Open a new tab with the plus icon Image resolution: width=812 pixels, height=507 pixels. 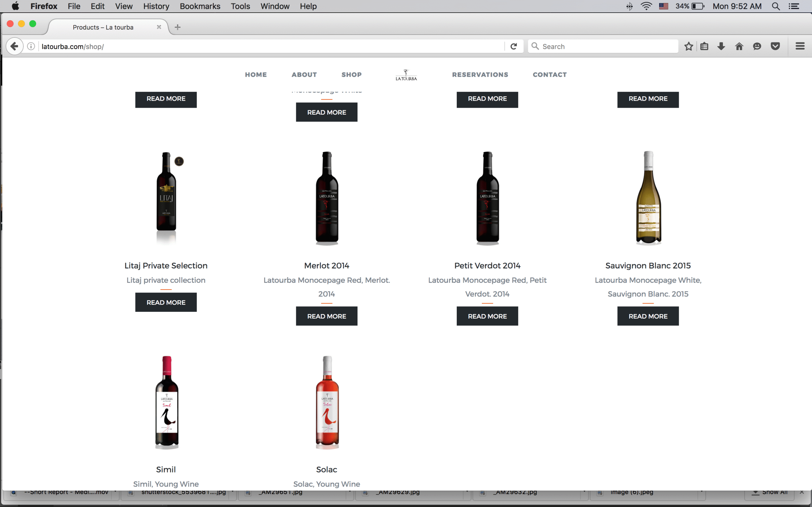pyautogui.click(x=178, y=27)
